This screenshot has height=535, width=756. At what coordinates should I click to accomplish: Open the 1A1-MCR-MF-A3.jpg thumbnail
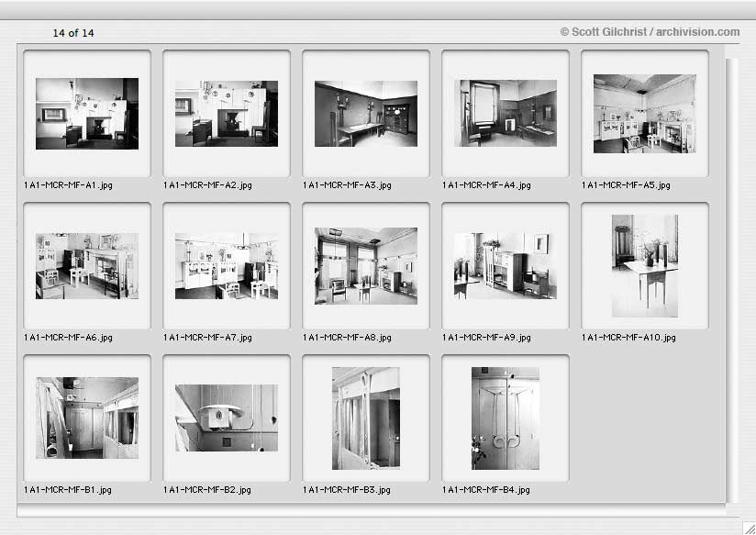(x=366, y=114)
